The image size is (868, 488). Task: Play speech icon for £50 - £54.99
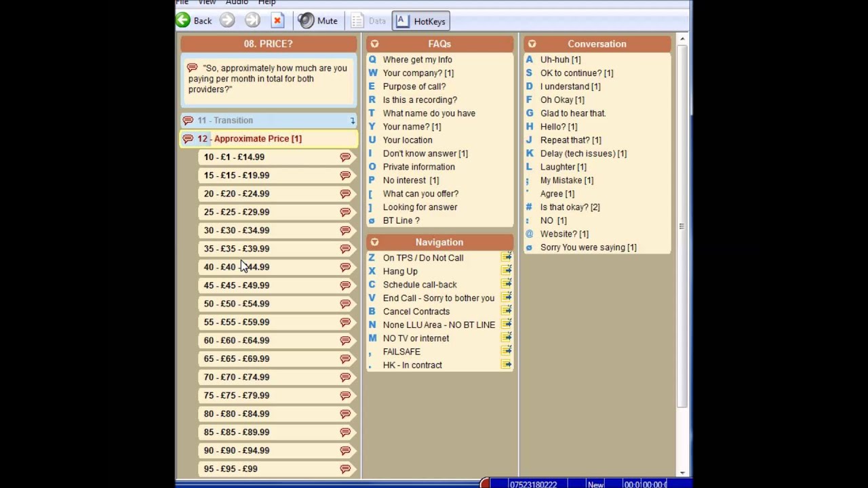pos(345,304)
